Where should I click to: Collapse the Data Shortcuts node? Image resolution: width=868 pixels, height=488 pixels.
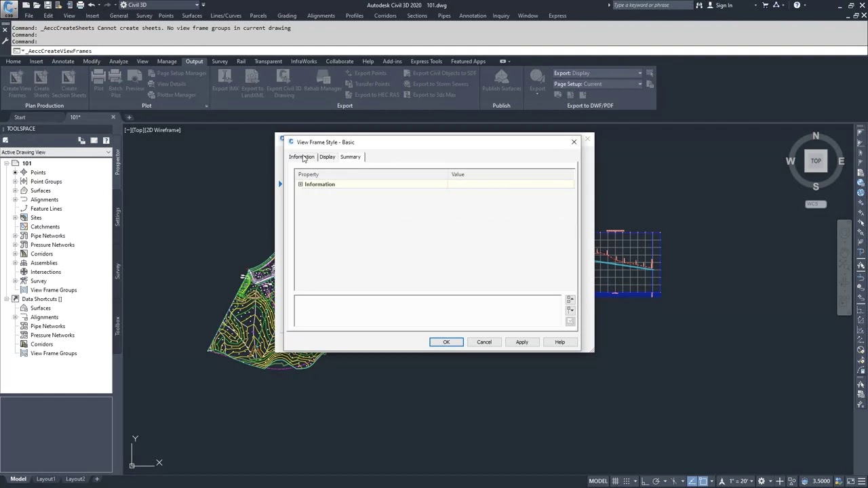coord(6,299)
